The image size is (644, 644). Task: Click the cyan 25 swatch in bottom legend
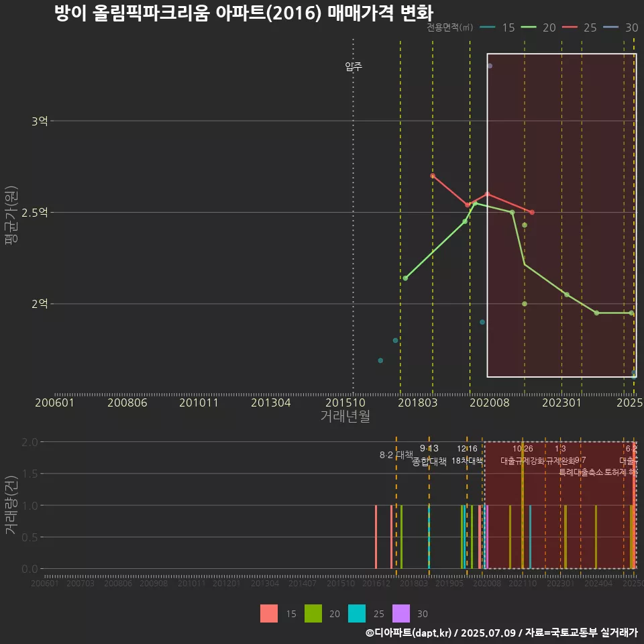[x=356, y=614]
